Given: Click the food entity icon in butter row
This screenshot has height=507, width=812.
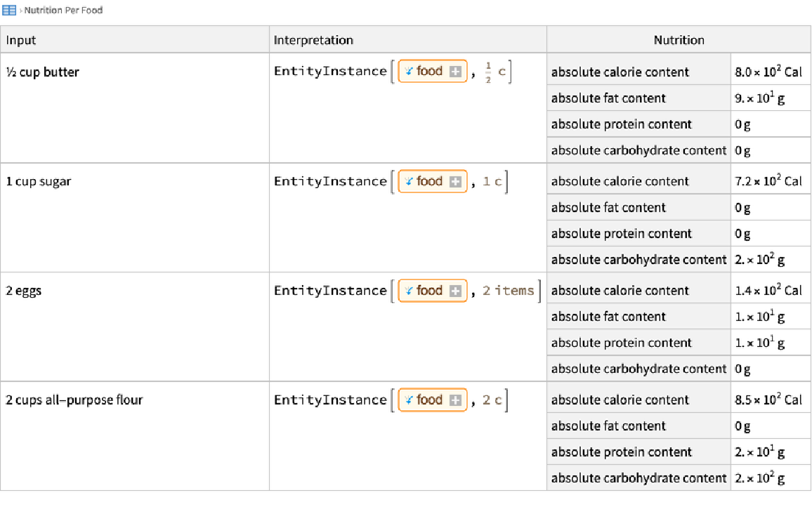Looking at the screenshot, I should (x=409, y=72).
